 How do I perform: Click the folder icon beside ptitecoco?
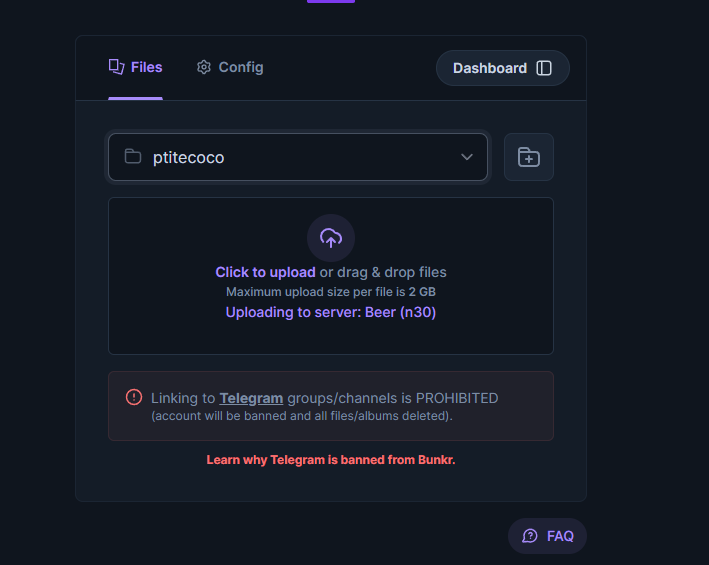pyautogui.click(x=132, y=156)
